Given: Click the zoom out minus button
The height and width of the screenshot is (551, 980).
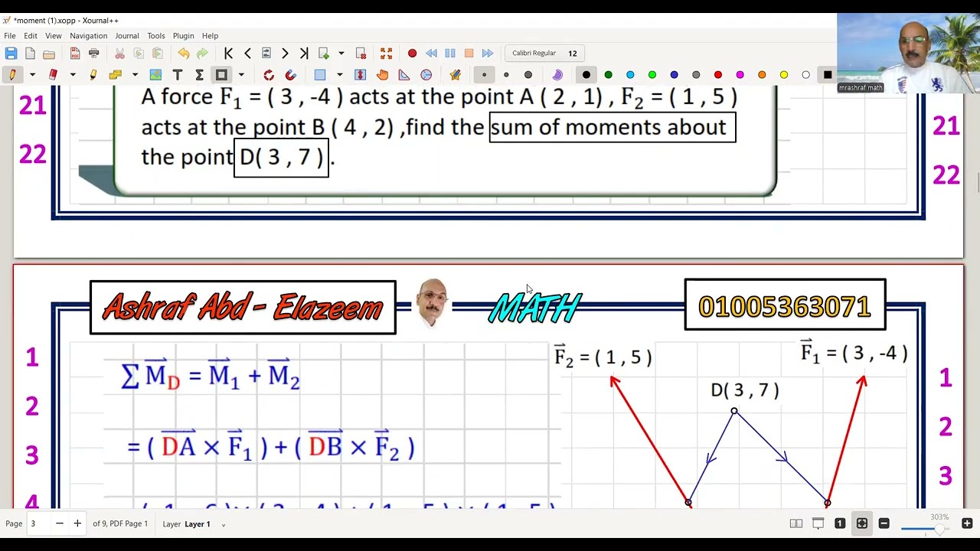Looking at the screenshot, I should pyautogui.click(x=884, y=524).
